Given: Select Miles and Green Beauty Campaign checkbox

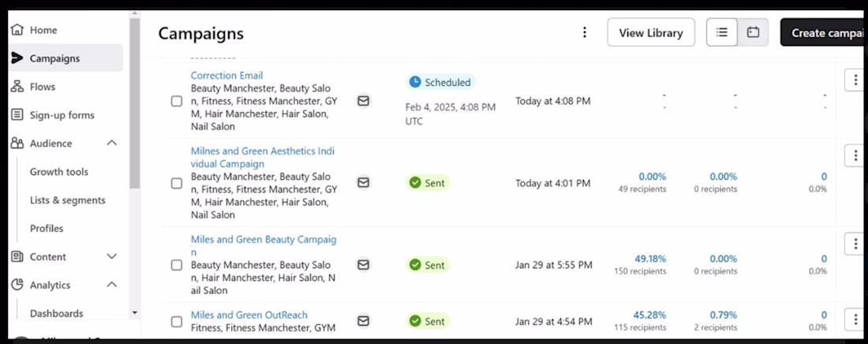Looking at the screenshot, I should tap(177, 265).
